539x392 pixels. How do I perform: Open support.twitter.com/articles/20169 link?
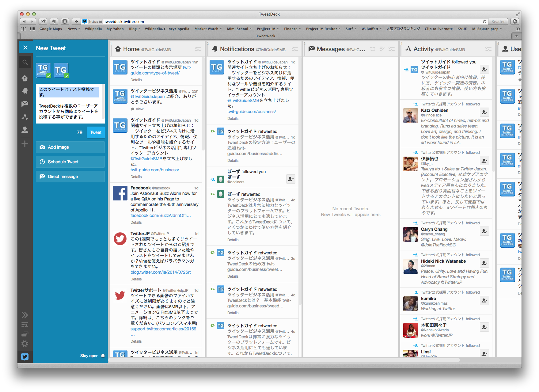pos(163,329)
